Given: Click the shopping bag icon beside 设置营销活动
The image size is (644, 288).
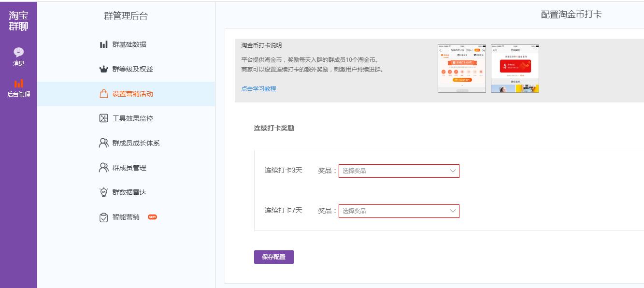Looking at the screenshot, I should [x=102, y=94].
